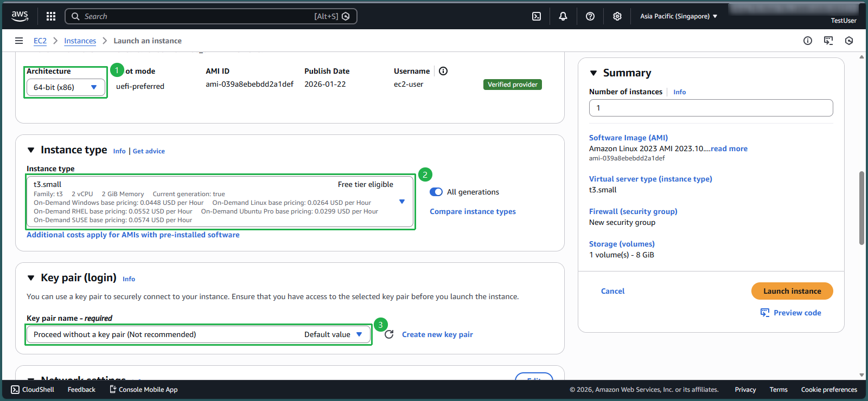Viewport: 868px width, 401px height.
Task: Open the settings gear
Action: click(x=617, y=16)
